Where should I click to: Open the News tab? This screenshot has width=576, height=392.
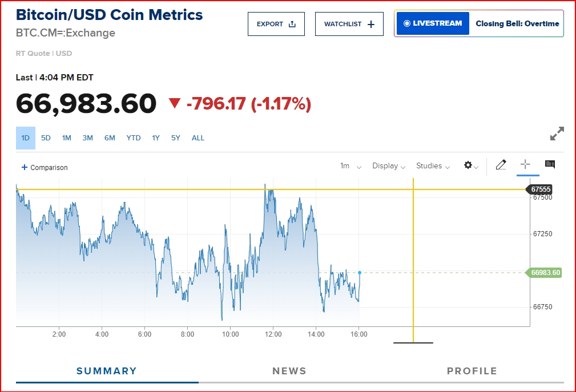point(289,371)
